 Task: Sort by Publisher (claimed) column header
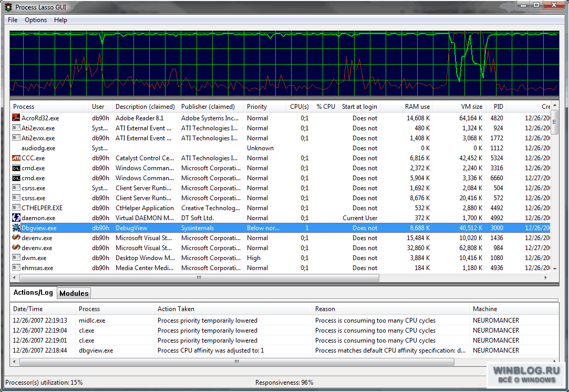click(211, 107)
